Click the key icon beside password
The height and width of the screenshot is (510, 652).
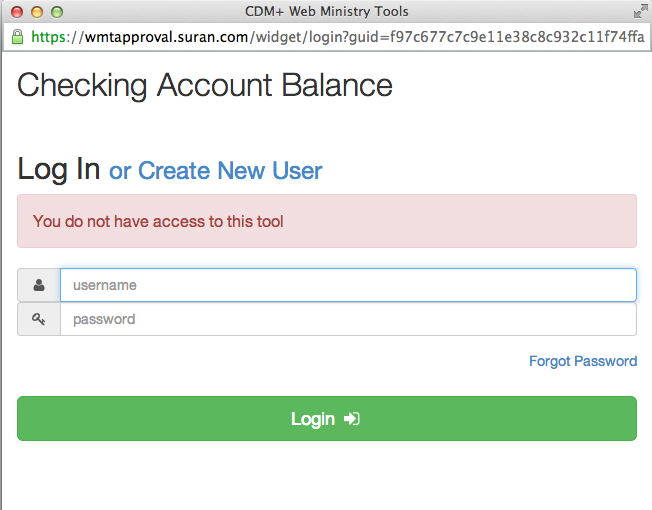click(39, 320)
